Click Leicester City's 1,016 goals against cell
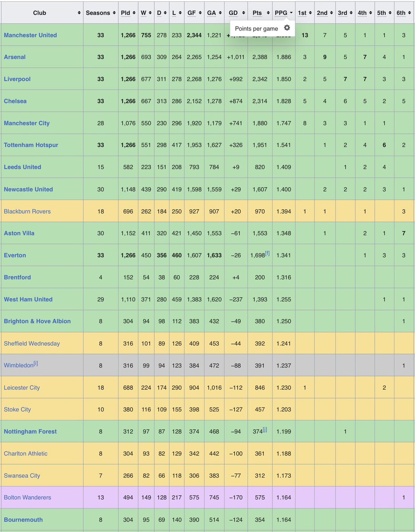Screen dimensions: 415x532 point(214,388)
